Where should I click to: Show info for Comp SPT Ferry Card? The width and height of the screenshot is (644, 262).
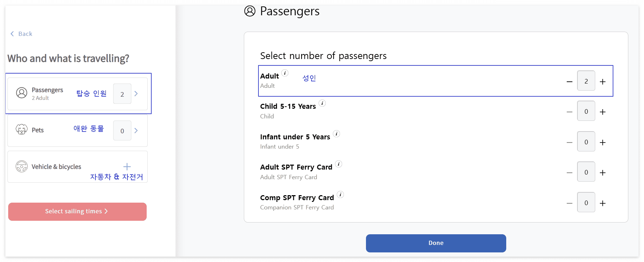pyautogui.click(x=340, y=194)
